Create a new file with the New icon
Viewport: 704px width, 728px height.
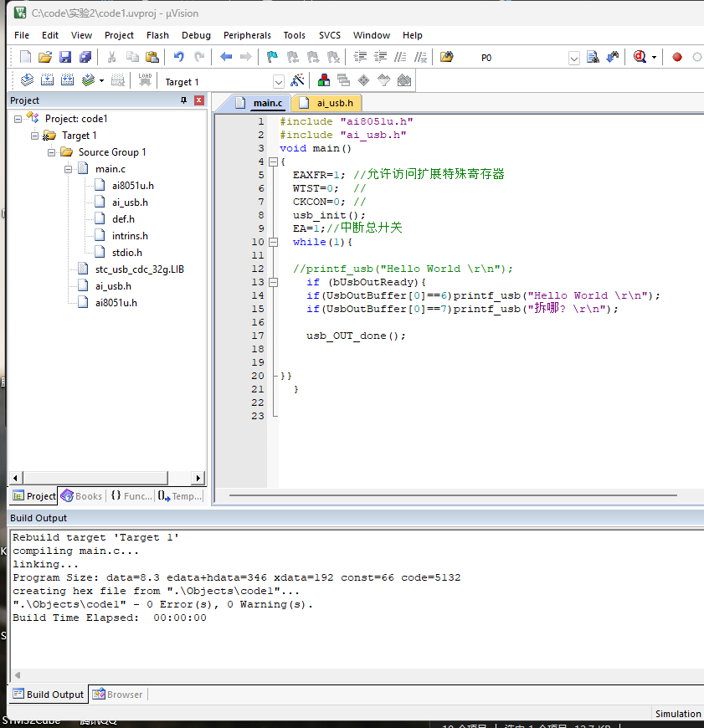26,57
